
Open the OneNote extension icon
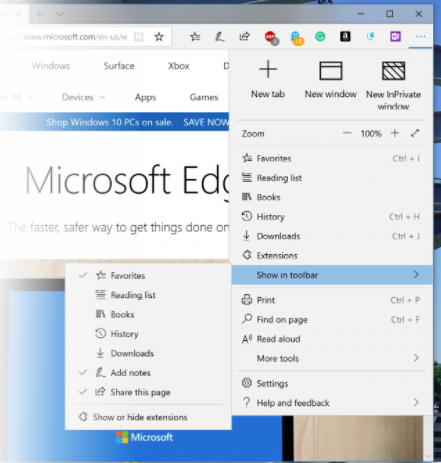point(395,36)
